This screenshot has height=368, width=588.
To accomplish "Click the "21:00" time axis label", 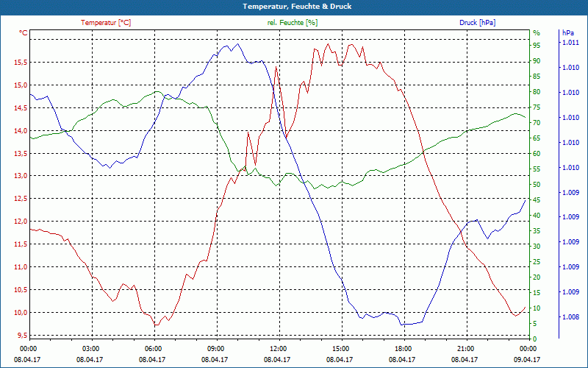I will [465, 349].
